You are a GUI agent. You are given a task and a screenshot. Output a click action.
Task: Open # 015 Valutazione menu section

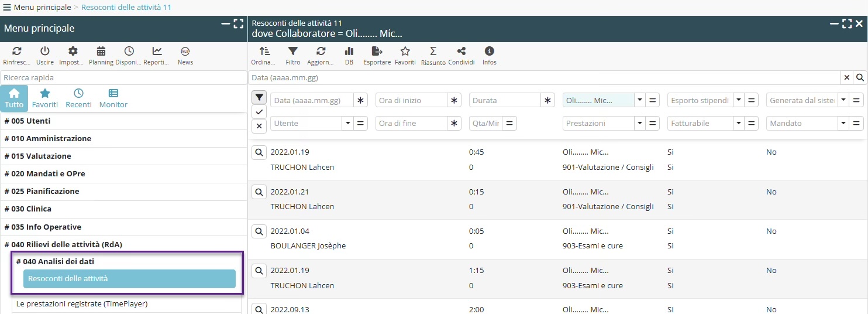point(123,156)
